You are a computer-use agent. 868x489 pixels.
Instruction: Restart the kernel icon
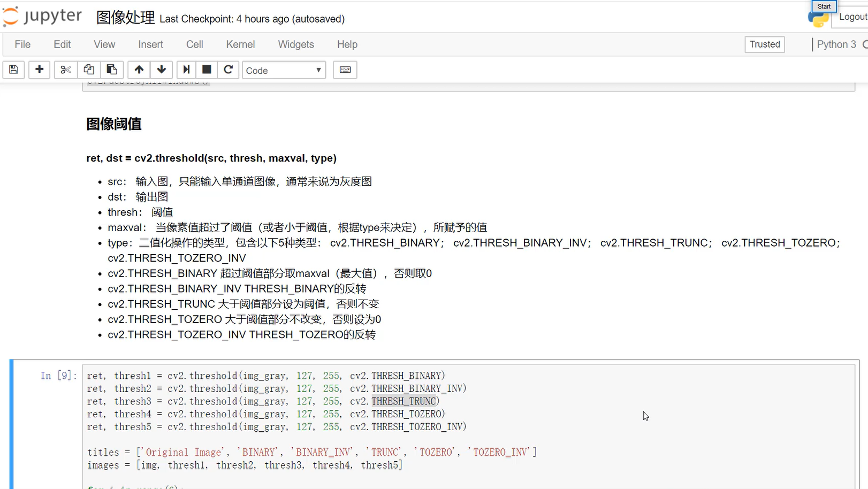pyautogui.click(x=228, y=70)
